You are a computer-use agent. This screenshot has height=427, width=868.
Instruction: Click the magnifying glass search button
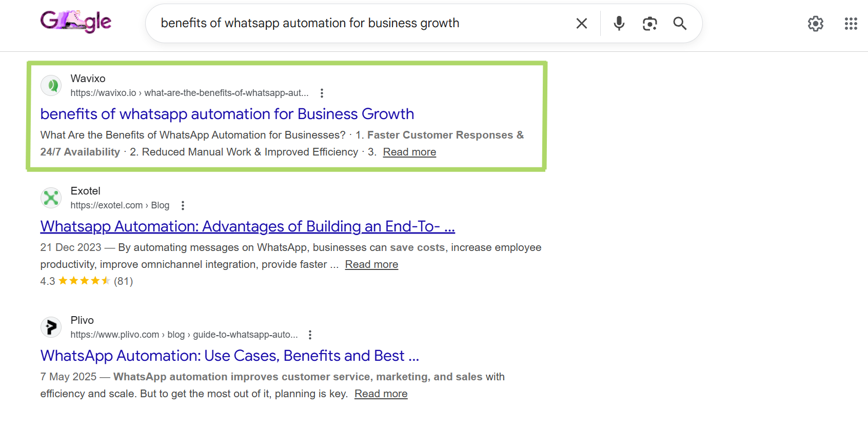pos(680,24)
